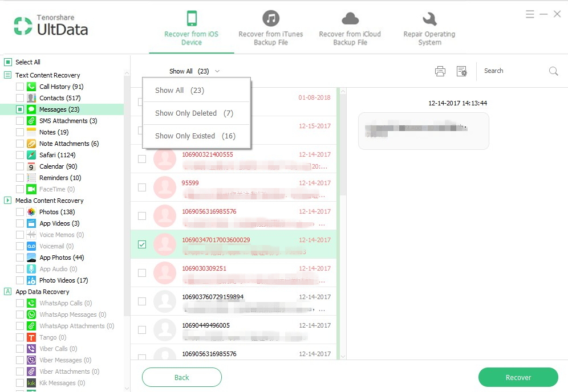The height and width of the screenshot is (392, 568).
Task: Click the green Recover button
Action: (518, 377)
